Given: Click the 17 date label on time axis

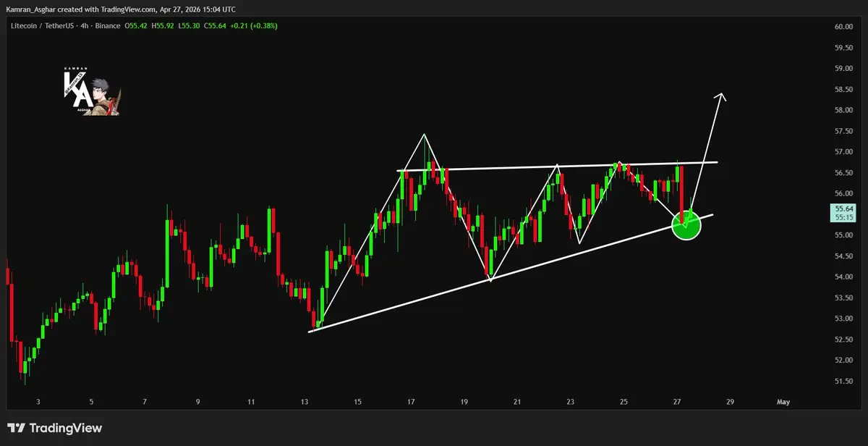Looking at the screenshot, I should (411, 401).
